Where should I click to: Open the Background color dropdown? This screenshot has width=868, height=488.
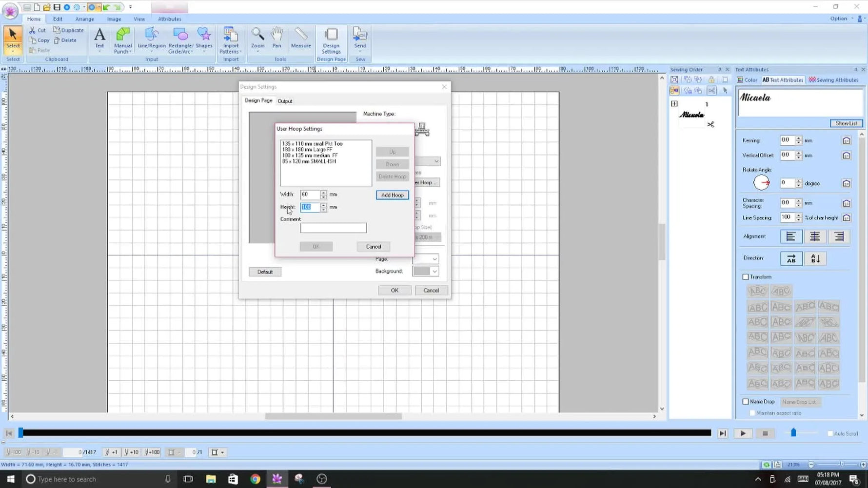click(434, 272)
